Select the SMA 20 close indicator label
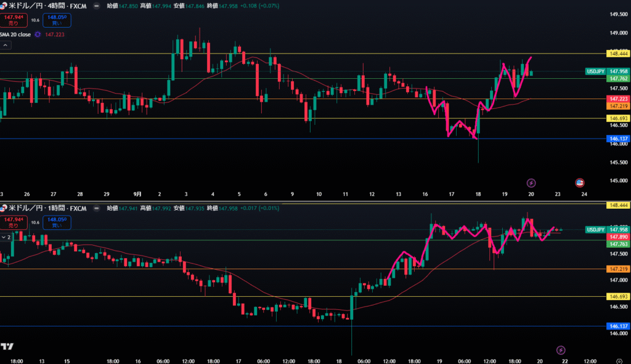 (x=16, y=34)
